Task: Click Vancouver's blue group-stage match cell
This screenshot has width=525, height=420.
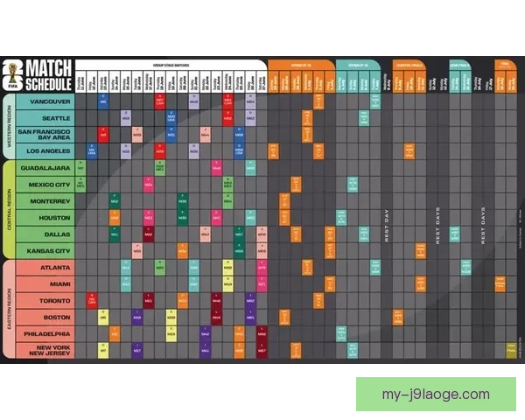Action: [103, 101]
